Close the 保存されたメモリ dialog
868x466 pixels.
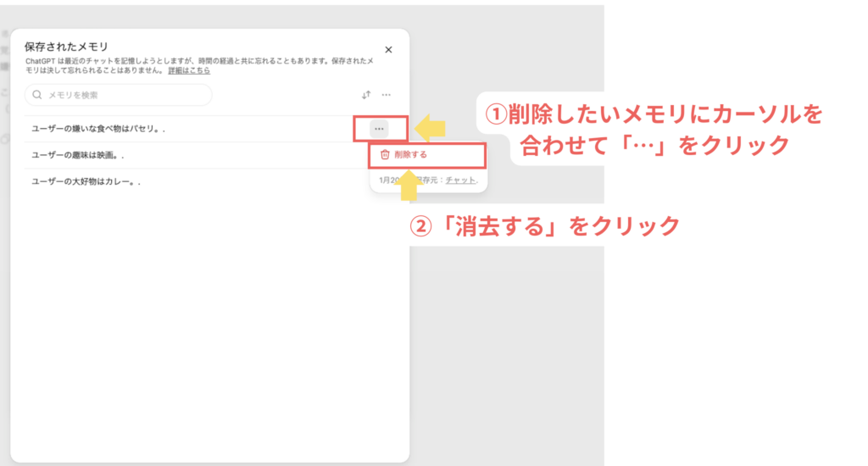tap(388, 50)
